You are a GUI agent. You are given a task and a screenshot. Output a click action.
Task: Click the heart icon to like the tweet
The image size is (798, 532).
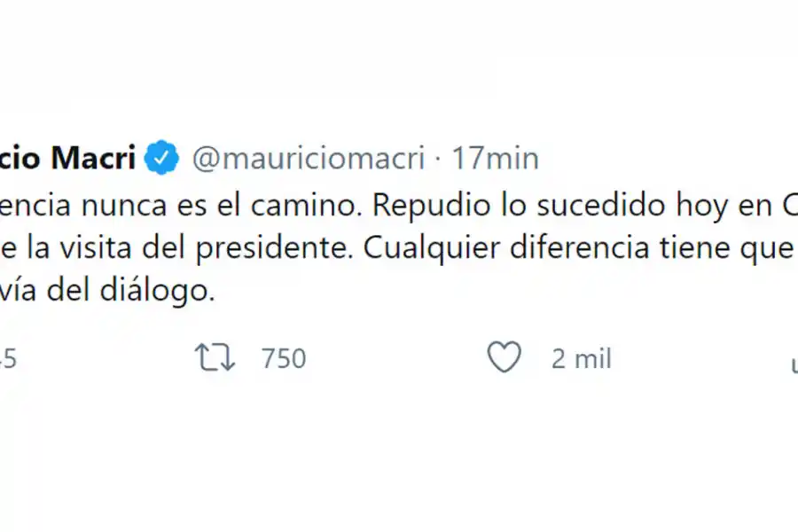coord(504,357)
